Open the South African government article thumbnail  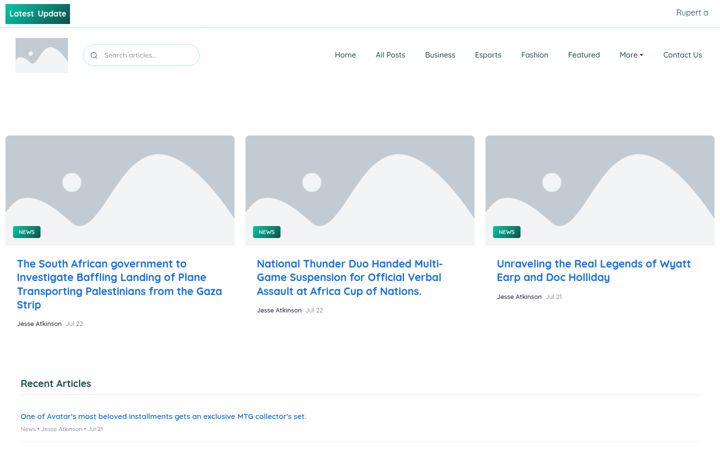pyautogui.click(x=120, y=190)
